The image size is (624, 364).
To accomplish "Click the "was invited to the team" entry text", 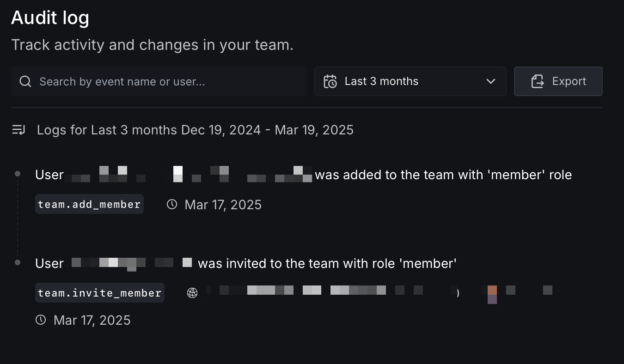I will click(327, 263).
